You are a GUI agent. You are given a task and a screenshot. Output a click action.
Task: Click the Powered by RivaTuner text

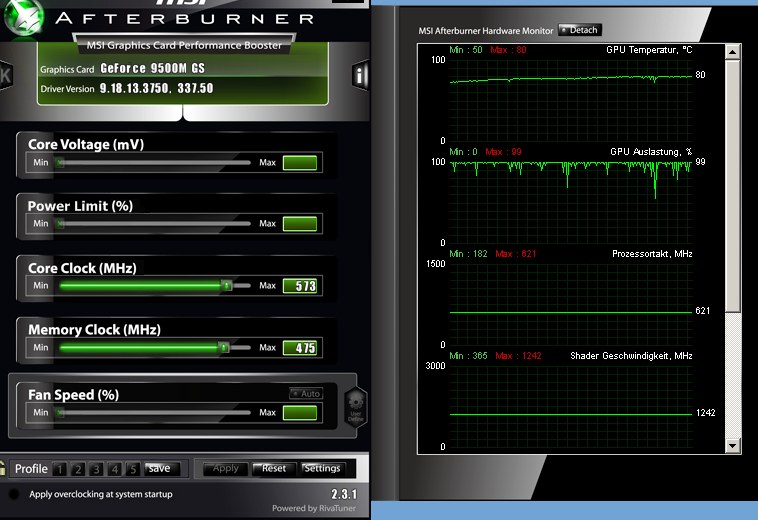[x=314, y=508]
